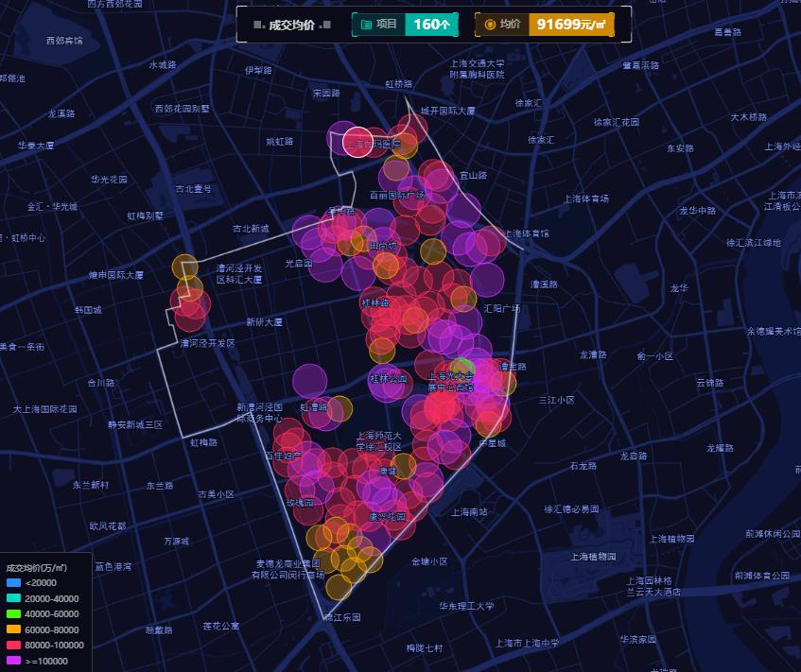
Task: Select the lone green bubble on map
Action: [x=462, y=369]
